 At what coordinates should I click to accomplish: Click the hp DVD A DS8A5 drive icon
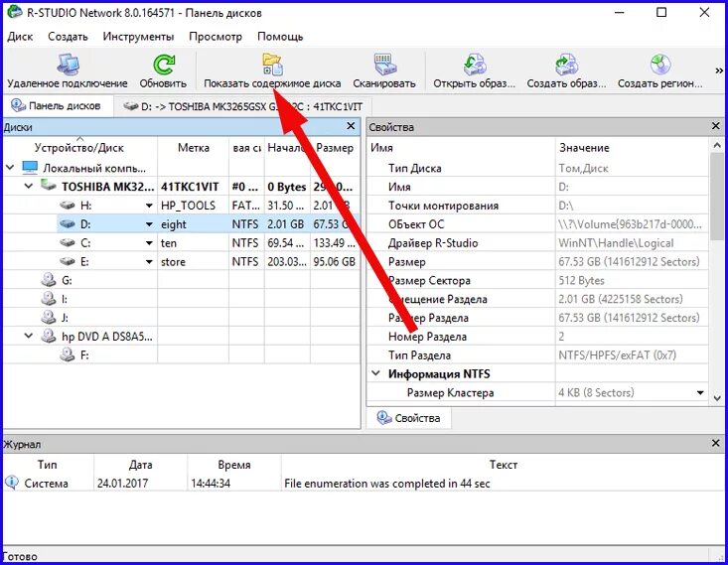pos(49,336)
